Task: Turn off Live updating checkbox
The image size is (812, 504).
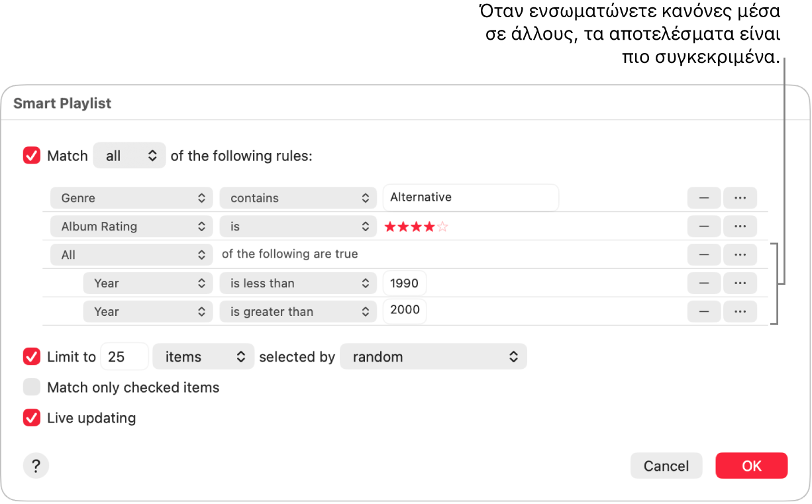Action: coord(32,418)
